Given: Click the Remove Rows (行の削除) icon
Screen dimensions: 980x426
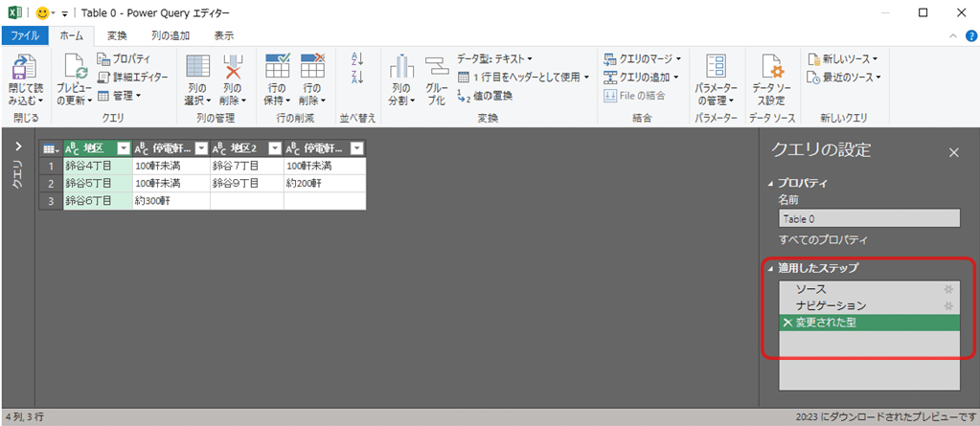Looking at the screenshot, I should [312, 66].
